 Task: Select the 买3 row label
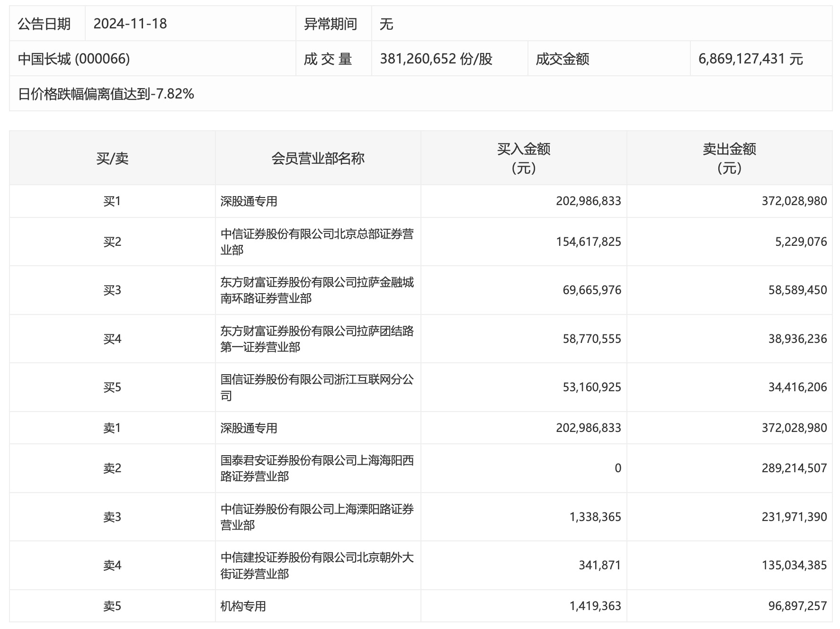pos(112,290)
